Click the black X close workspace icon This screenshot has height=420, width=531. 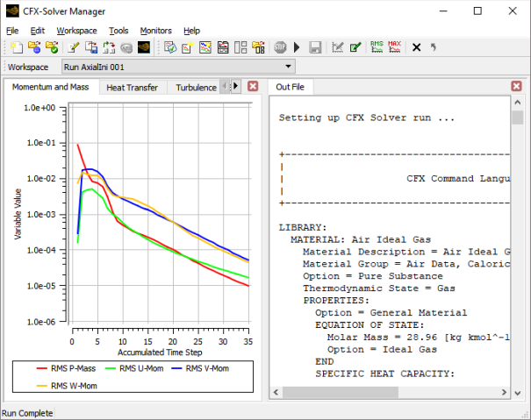[417, 47]
